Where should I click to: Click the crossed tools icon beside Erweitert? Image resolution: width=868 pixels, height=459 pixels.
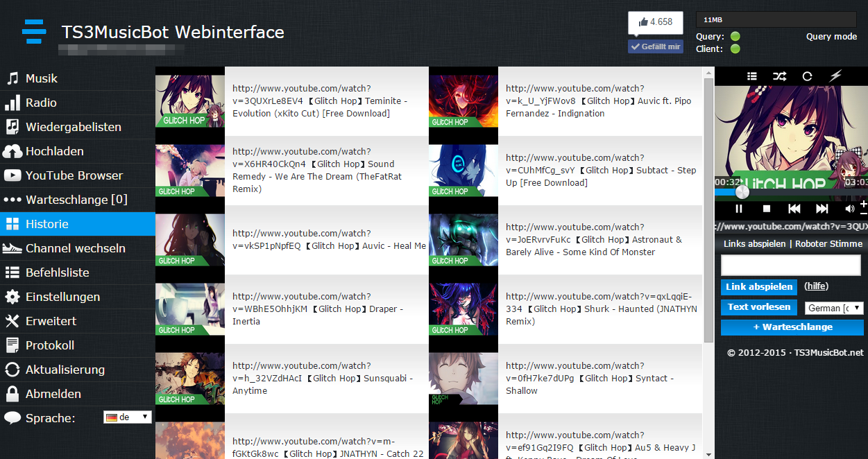tap(12, 321)
